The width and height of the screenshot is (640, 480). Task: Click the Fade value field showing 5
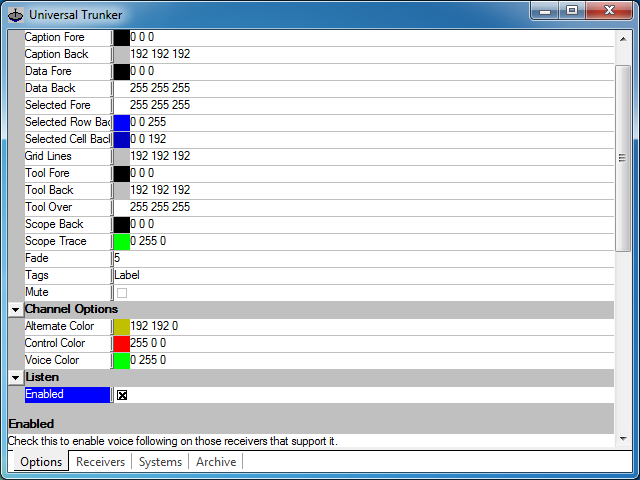(363, 258)
